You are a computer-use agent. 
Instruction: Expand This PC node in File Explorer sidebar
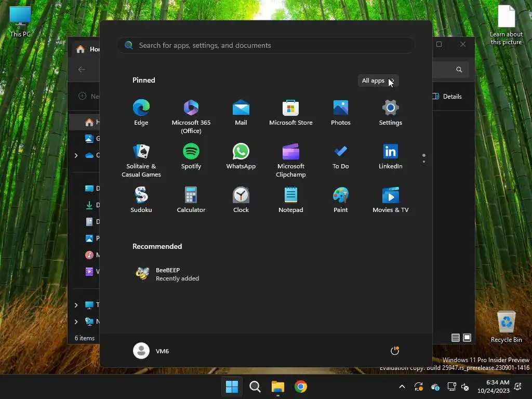tap(76, 305)
